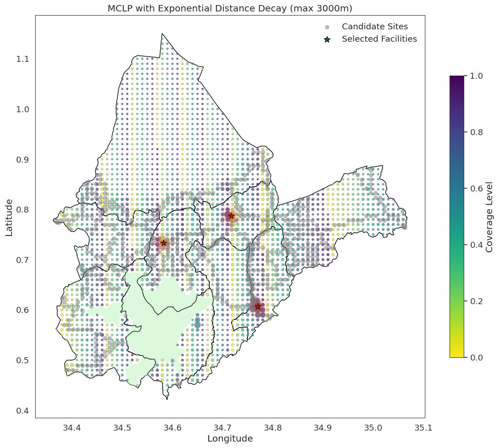This screenshot has width=499, height=448.
Task: Click the 34.7 tick on longitude axis
Action: pyautogui.click(x=324, y=427)
